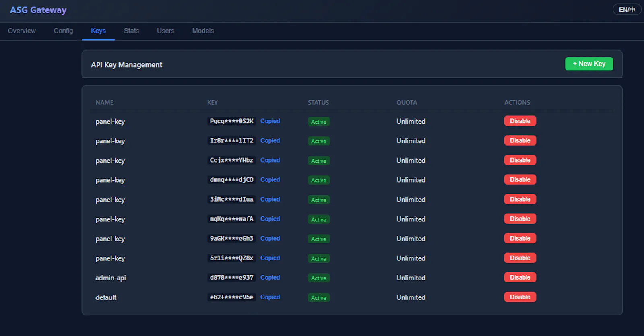Select masked key text 5rli****QZ8x
The height and width of the screenshot is (336, 644).
click(231, 258)
